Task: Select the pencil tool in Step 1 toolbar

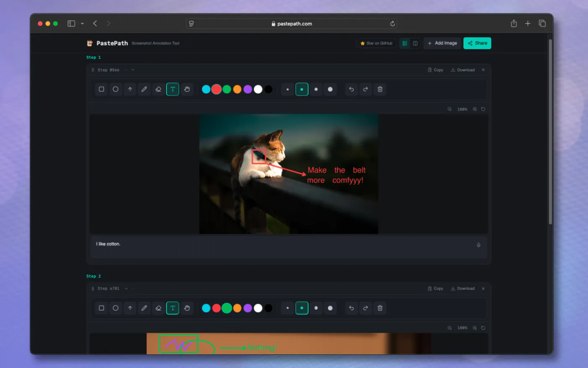Action: (x=144, y=89)
